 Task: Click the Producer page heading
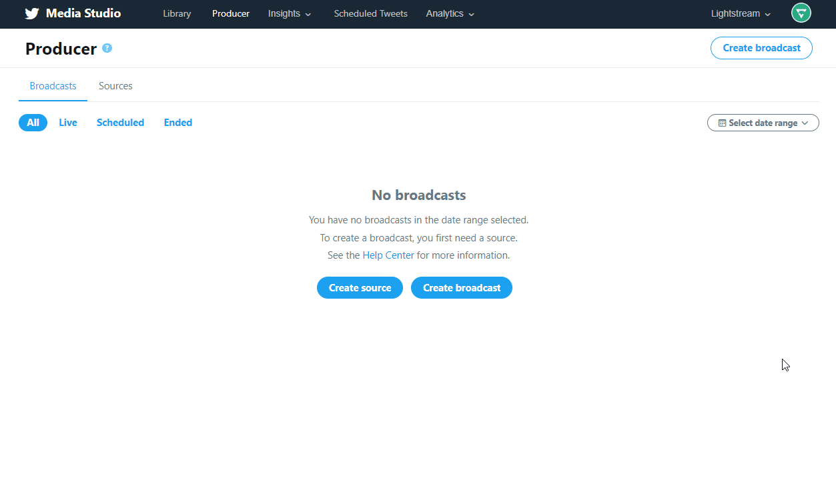61,49
